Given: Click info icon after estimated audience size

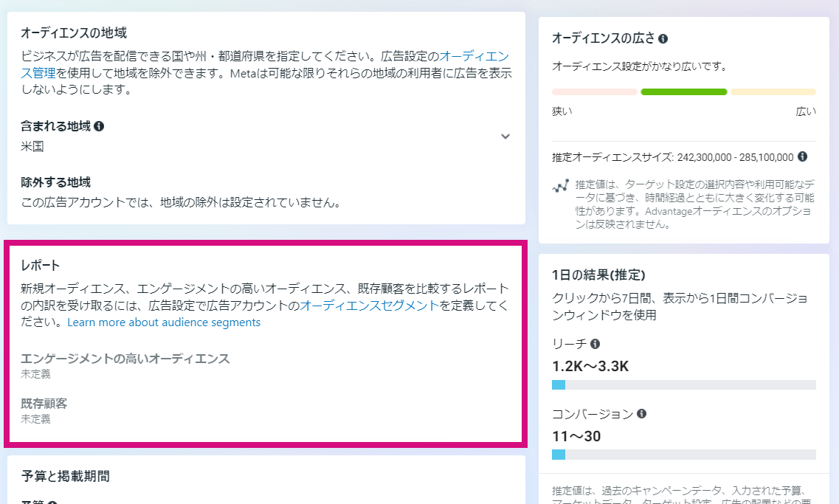Looking at the screenshot, I should pyautogui.click(x=802, y=156).
